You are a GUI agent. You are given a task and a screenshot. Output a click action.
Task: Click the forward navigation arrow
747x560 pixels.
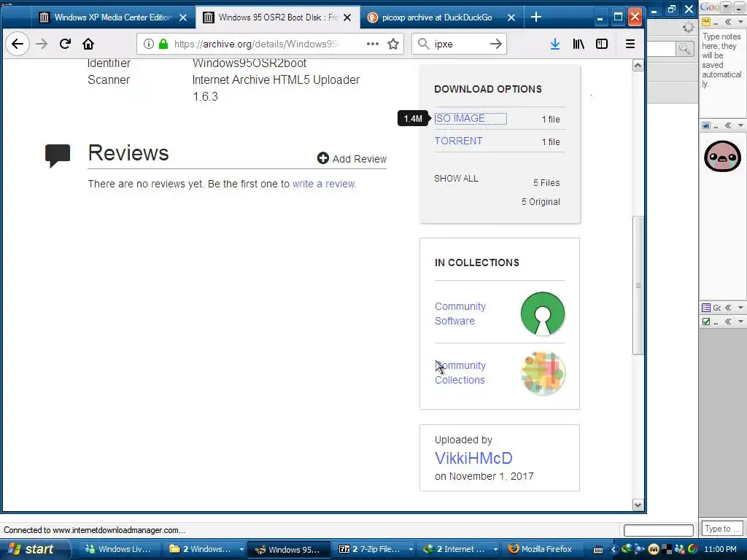pos(42,44)
